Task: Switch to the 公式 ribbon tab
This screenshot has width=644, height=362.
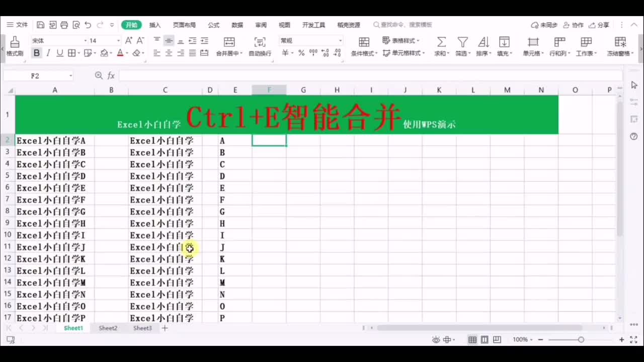Action: point(213,25)
